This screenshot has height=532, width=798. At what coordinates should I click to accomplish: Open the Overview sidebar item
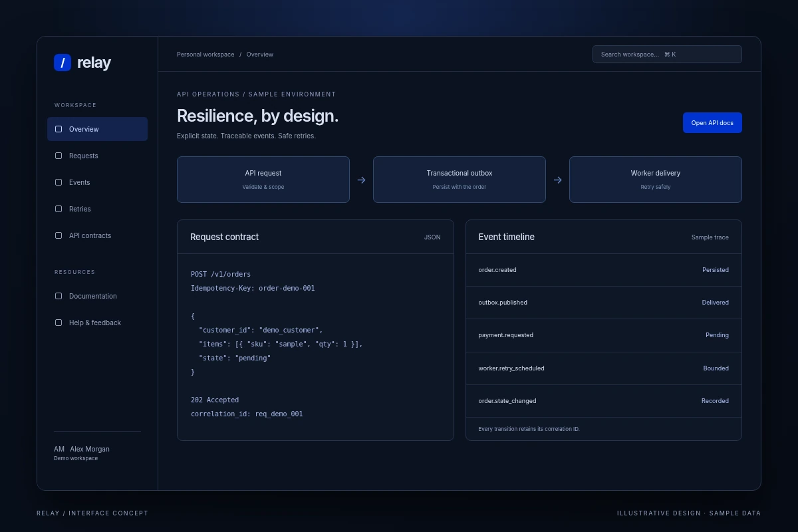[97, 129]
